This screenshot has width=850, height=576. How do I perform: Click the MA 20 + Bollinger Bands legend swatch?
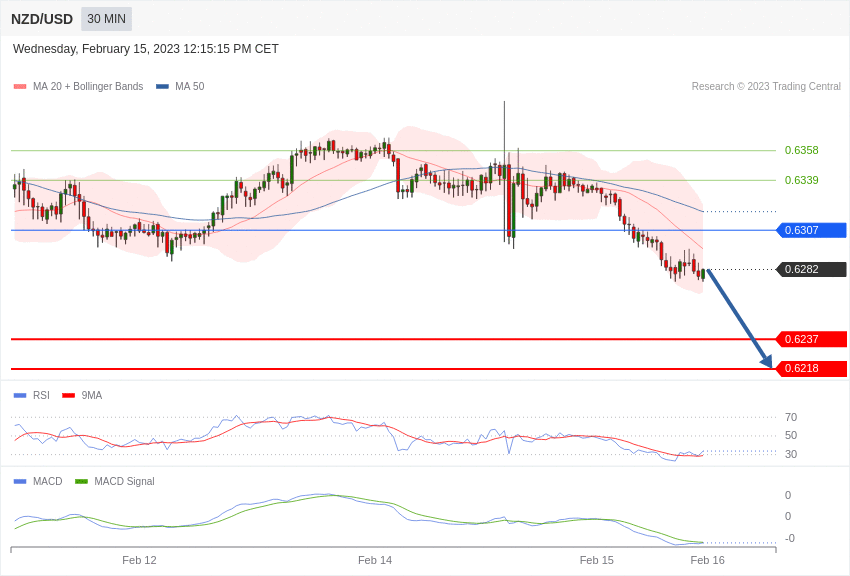[x=20, y=87]
